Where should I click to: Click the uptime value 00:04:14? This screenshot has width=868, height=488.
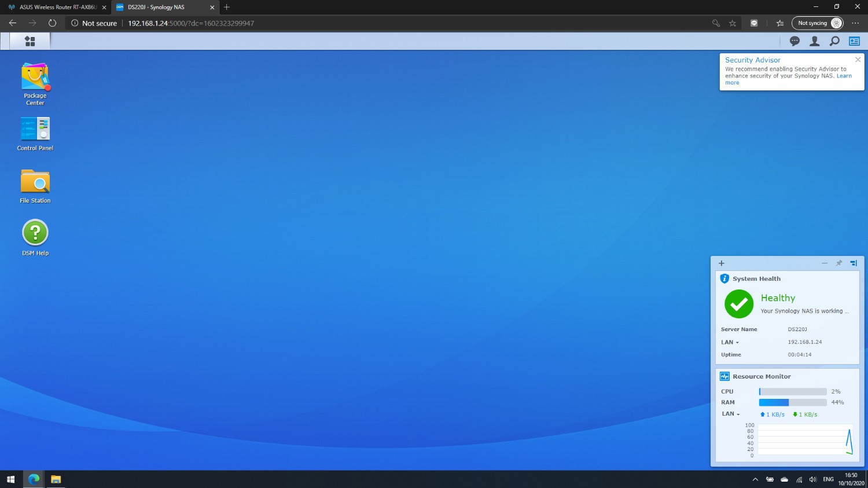click(800, 355)
